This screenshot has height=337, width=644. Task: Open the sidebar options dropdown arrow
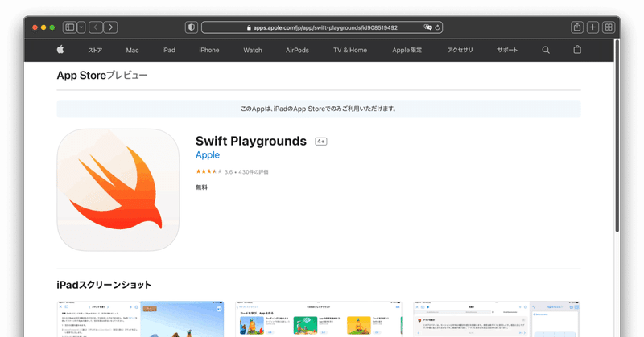[x=81, y=27]
